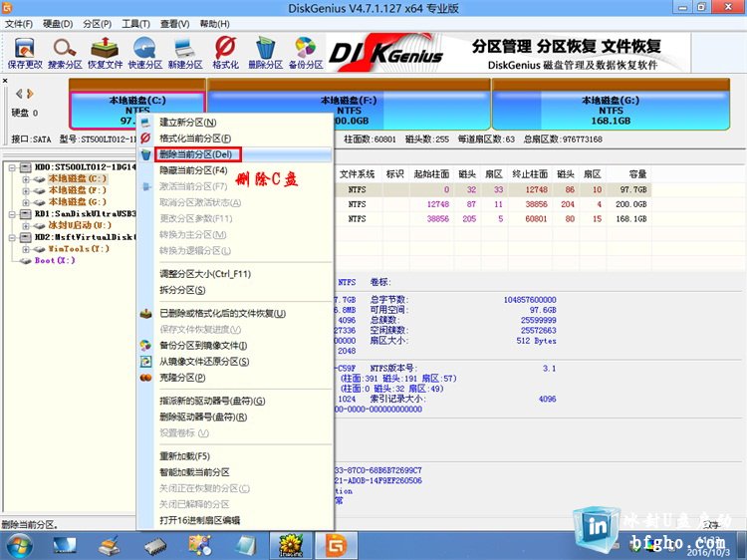Open the 分区(P) menu

point(98,24)
